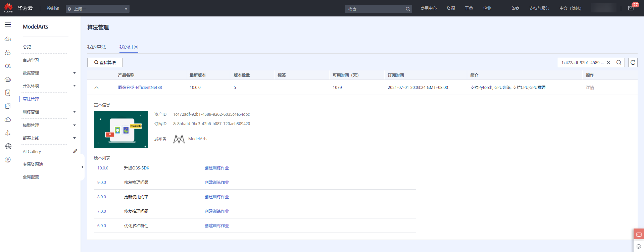This screenshot has height=252, width=644.
Task: Click the topmost cloud server icon in left rail
Action: tap(8, 39)
